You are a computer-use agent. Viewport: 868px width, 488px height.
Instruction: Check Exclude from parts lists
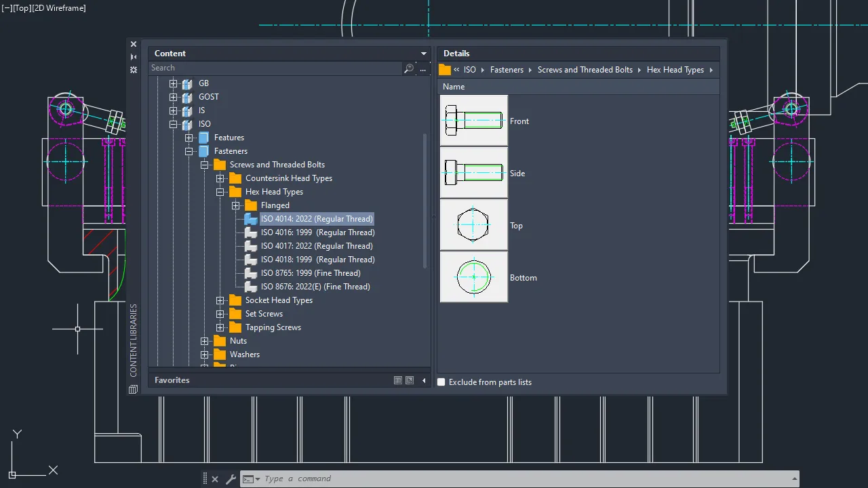(x=441, y=382)
